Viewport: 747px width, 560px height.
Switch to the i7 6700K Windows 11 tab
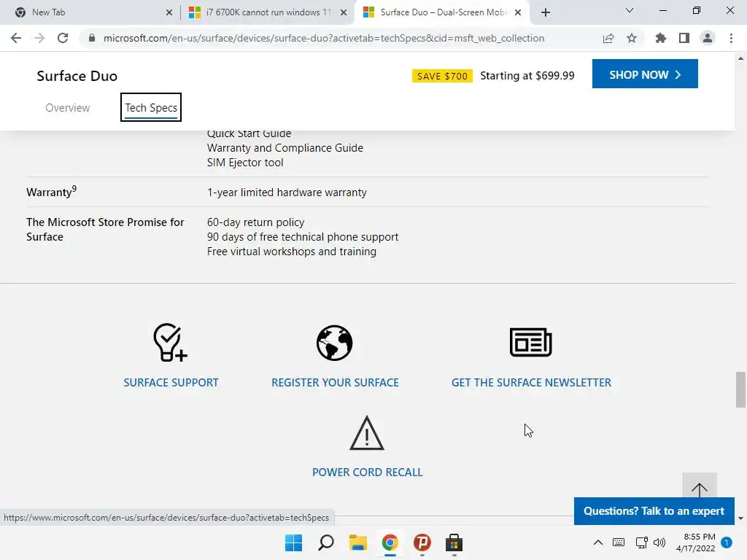pyautogui.click(x=268, y=12)
